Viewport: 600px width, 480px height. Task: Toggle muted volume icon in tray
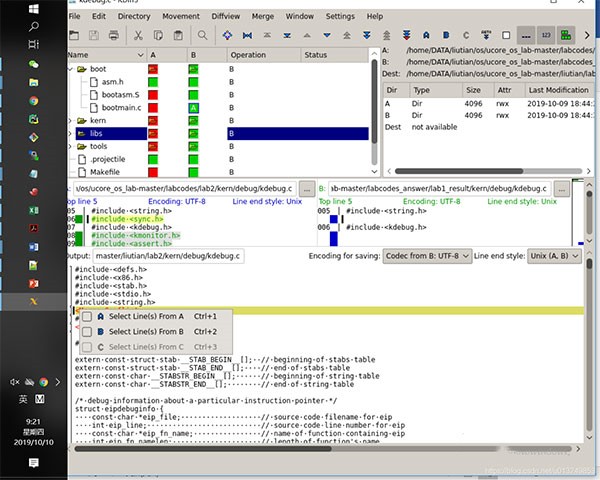pyautogui.click(x=15, y=382)
